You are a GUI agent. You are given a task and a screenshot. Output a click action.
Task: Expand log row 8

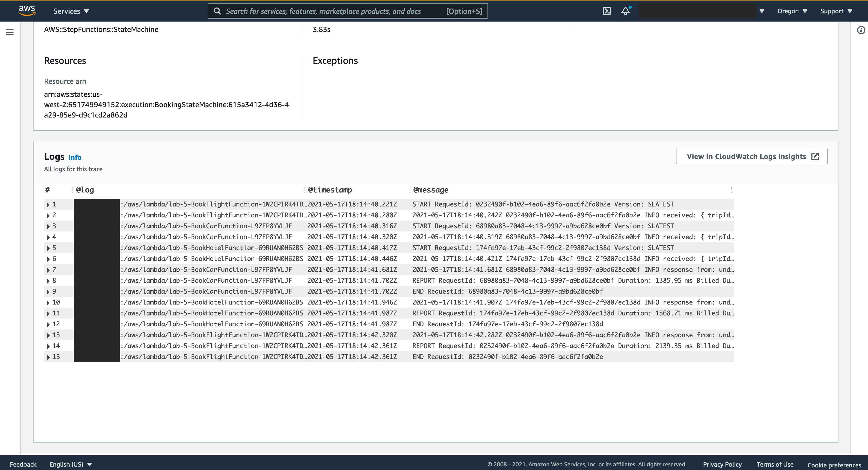click(x=48, y=281)
